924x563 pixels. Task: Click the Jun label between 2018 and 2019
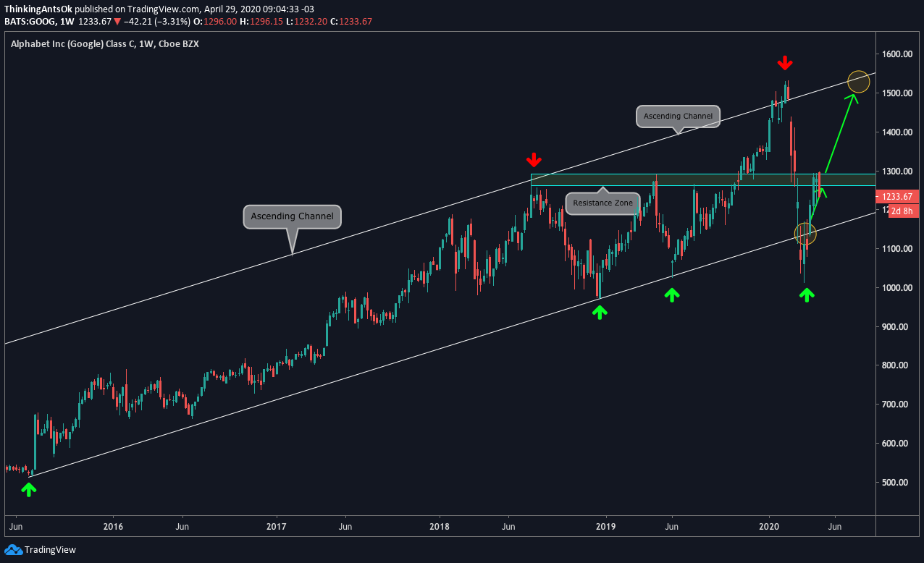point(508,526)
